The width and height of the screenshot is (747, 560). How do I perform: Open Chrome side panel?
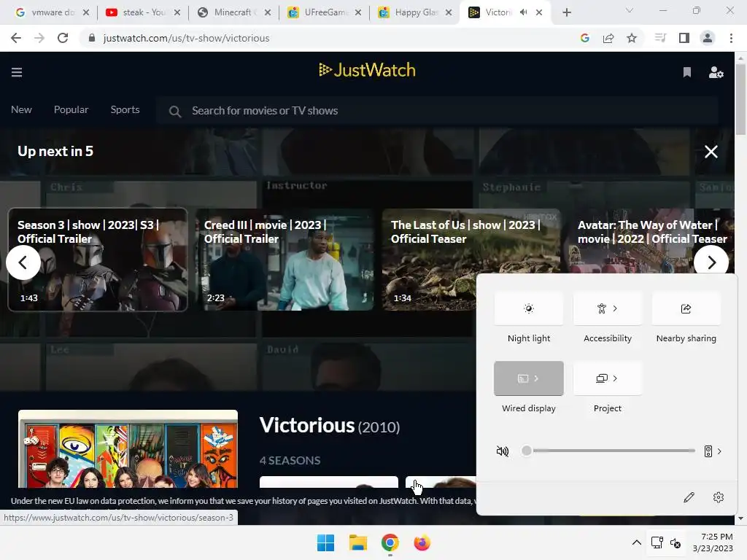(684, 38)
